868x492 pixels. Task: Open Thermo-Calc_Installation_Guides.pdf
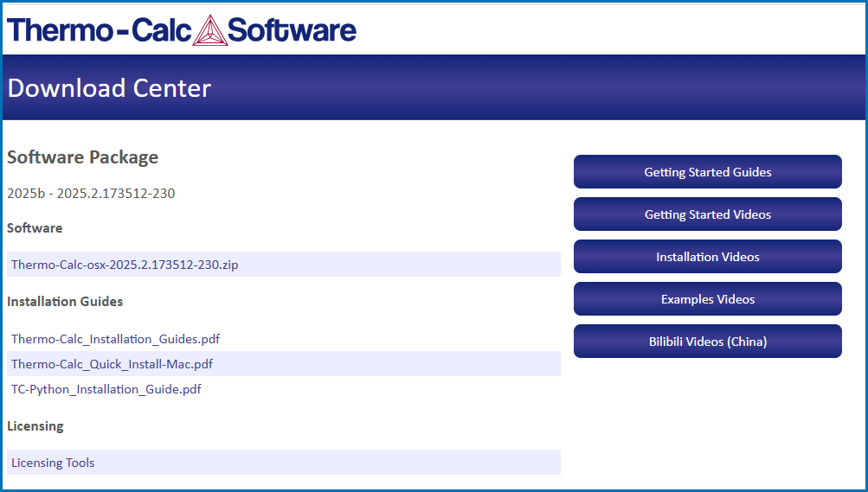115,339
